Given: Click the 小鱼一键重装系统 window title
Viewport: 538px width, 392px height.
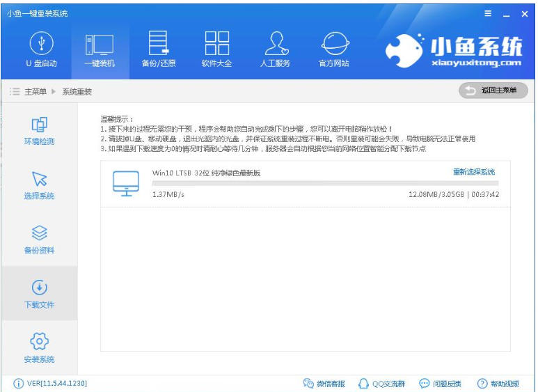Looking at the screenshot, I should point(37,14).
